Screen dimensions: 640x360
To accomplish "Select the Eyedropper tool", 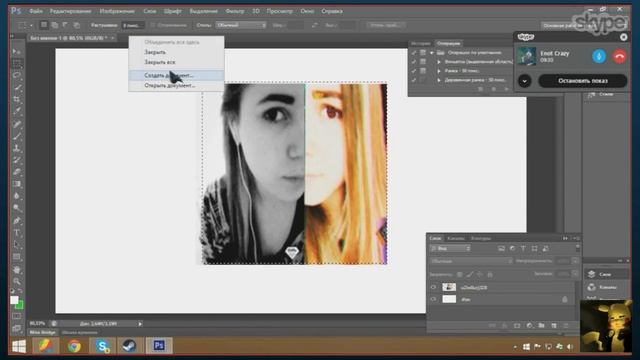I will [x=17, y=111].
